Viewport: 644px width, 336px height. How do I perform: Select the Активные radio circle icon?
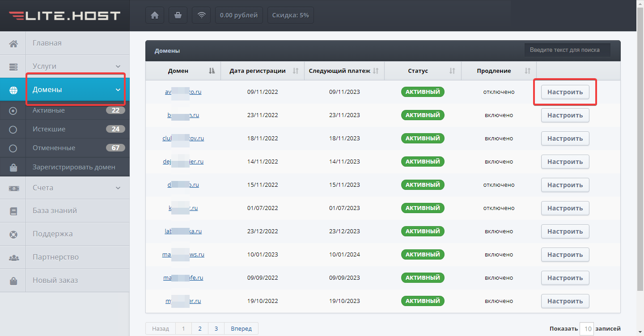pos(13,110)
